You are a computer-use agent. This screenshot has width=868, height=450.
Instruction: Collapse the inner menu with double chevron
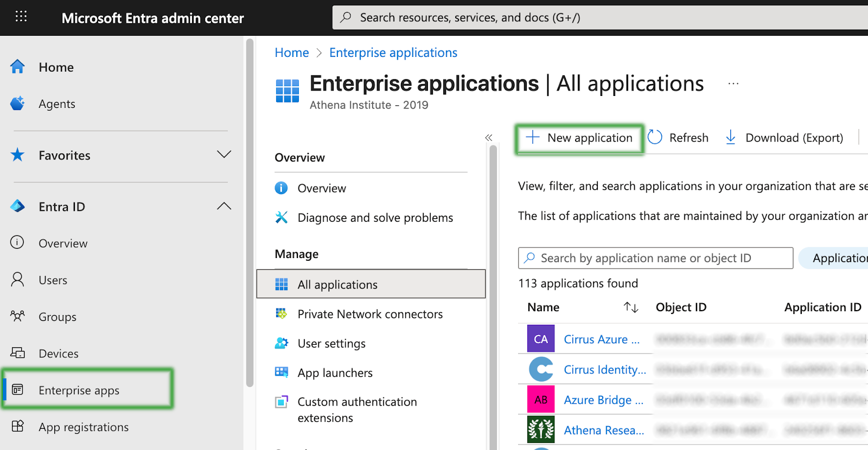488,138
